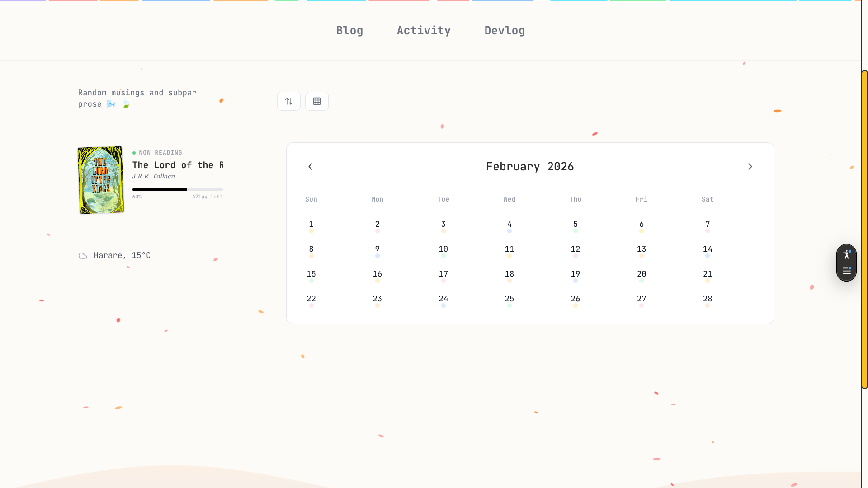Switch to the Activity tab

click(x=424, y=31)
